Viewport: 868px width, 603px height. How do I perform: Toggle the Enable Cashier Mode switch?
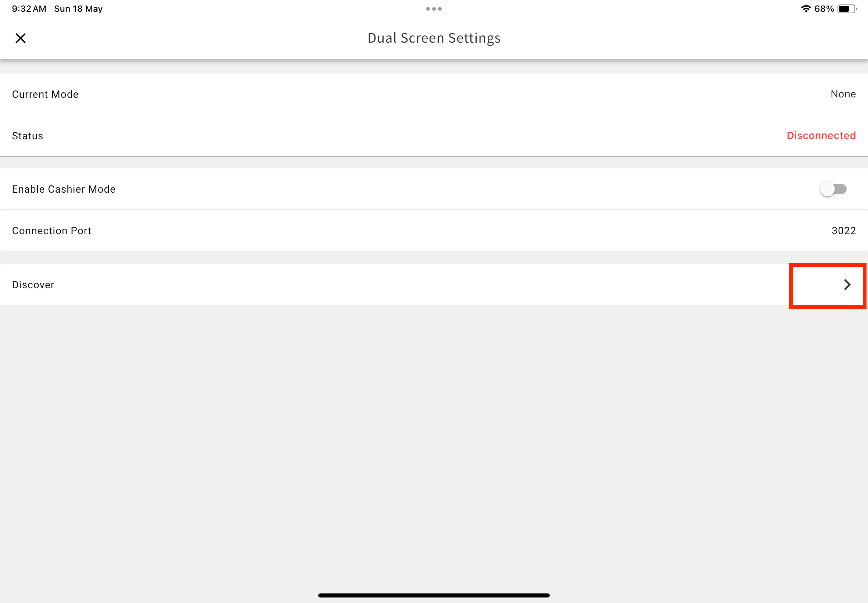coord(833,189)
